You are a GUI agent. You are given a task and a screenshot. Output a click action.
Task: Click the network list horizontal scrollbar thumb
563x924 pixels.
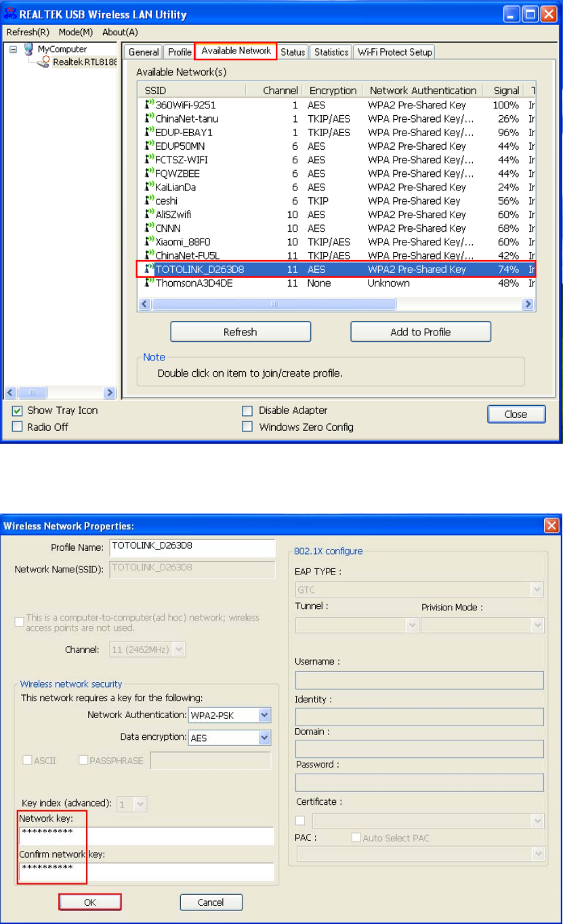coord(274,305)
